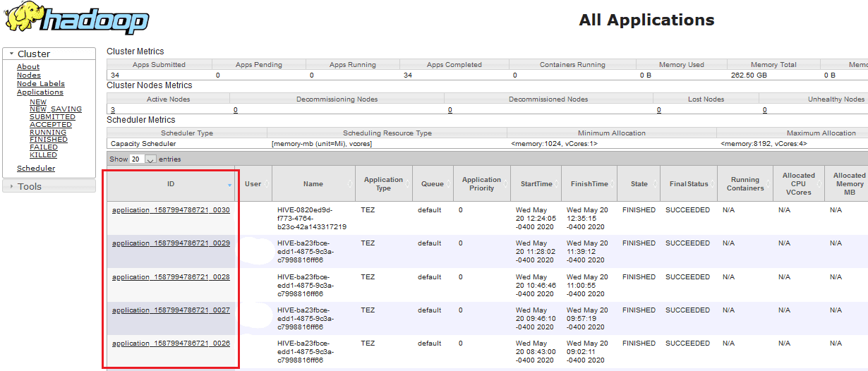Open the Show entries count dropdown
868x371 pixels.
(x=144, y=159)
